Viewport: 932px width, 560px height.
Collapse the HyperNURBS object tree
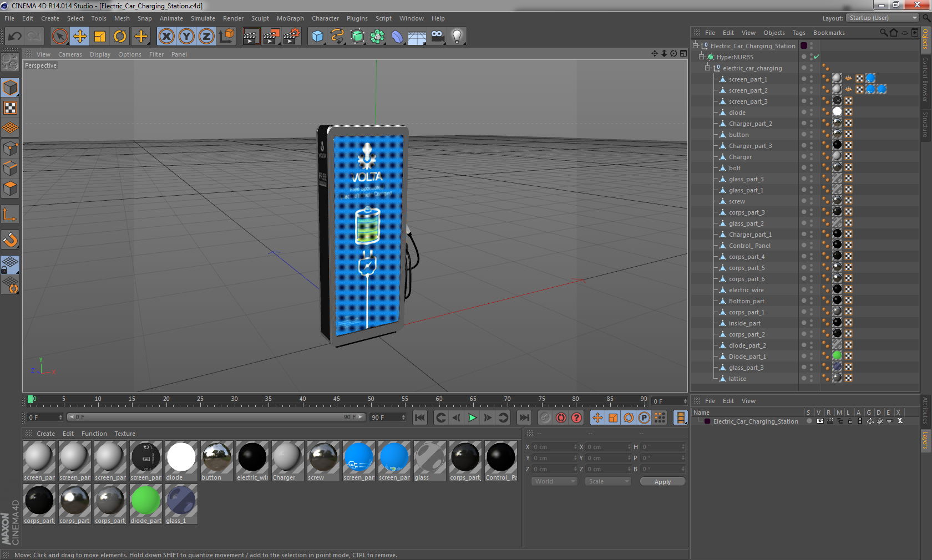[701, 57]
